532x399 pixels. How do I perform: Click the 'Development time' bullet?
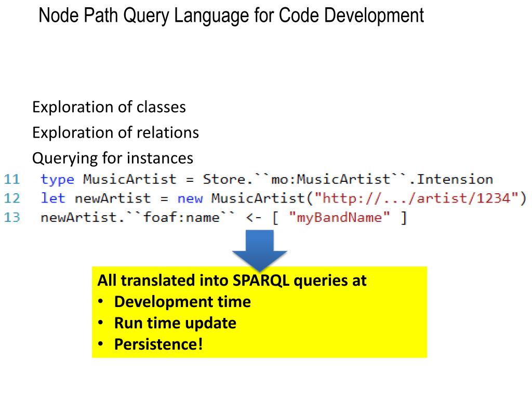tap(182, 302)
